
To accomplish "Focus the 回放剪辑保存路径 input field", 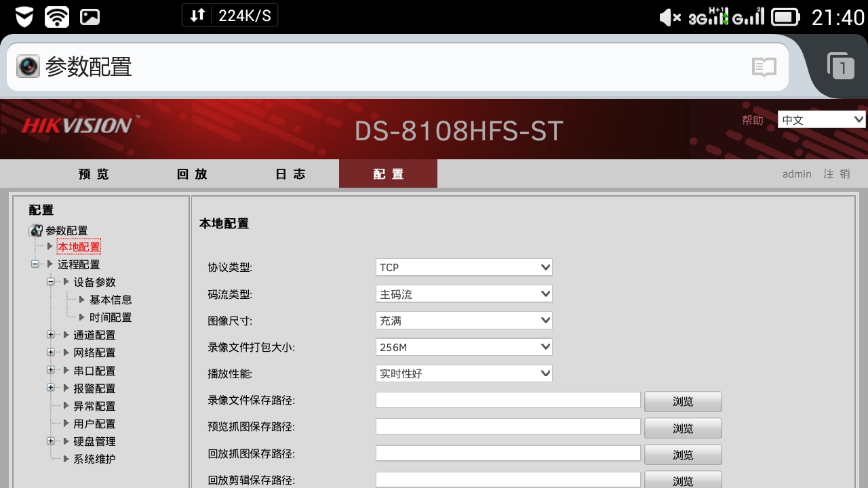I will coord(508,479).
